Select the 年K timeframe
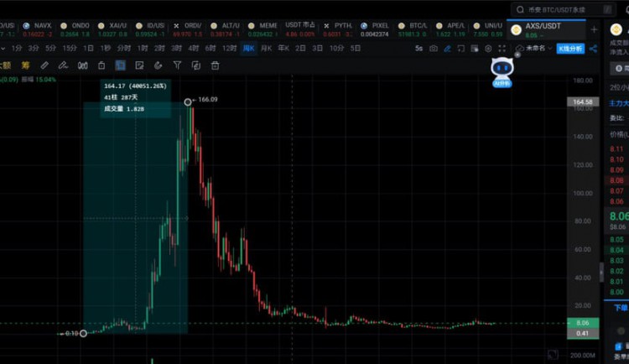The height and width of the screenshot is (364, 629). pyautogui.click(x=283, y=48)
